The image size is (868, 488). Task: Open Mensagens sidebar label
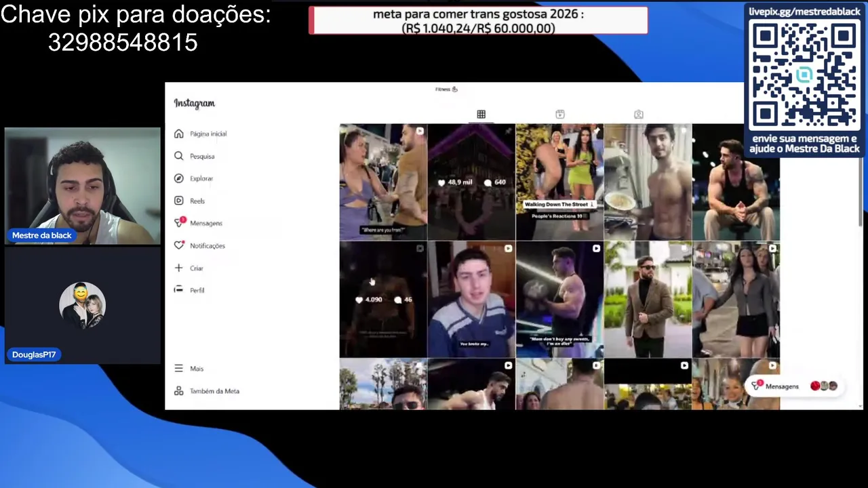206,223
